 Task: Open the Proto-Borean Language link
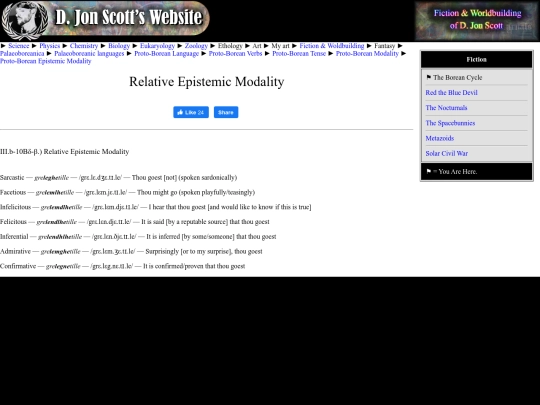(166, 53)
